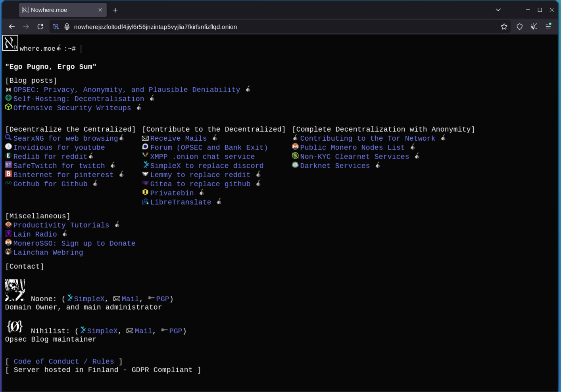Open Redlib for reddit link
The height and width of the screenshot is (392, 561).
pos(50,157)
